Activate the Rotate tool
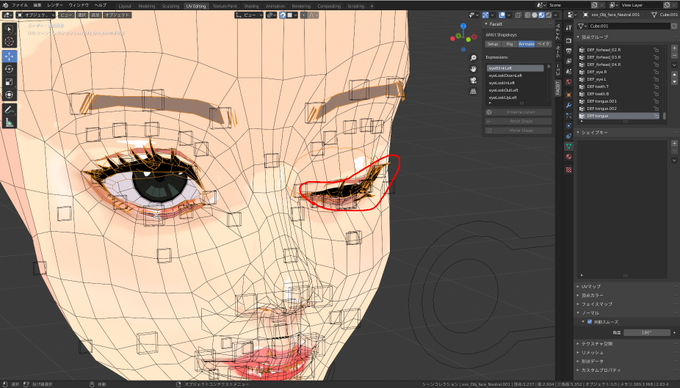Screen dimensions: 680x388 click(x=9, y=69)
